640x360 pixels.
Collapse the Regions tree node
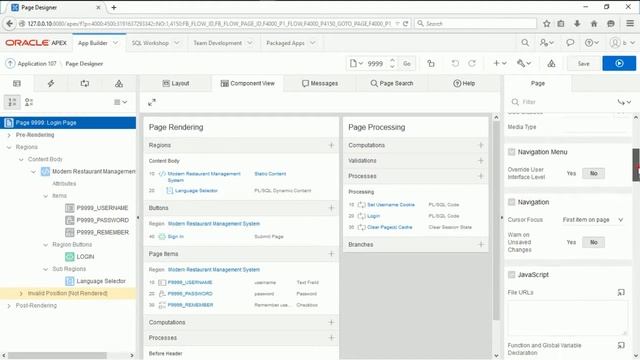(x=9, y=147)
